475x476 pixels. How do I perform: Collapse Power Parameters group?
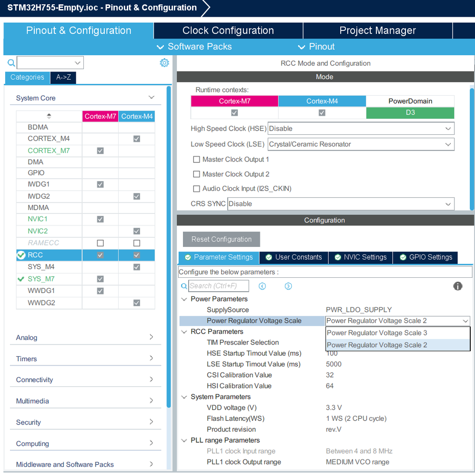(184, 299)
